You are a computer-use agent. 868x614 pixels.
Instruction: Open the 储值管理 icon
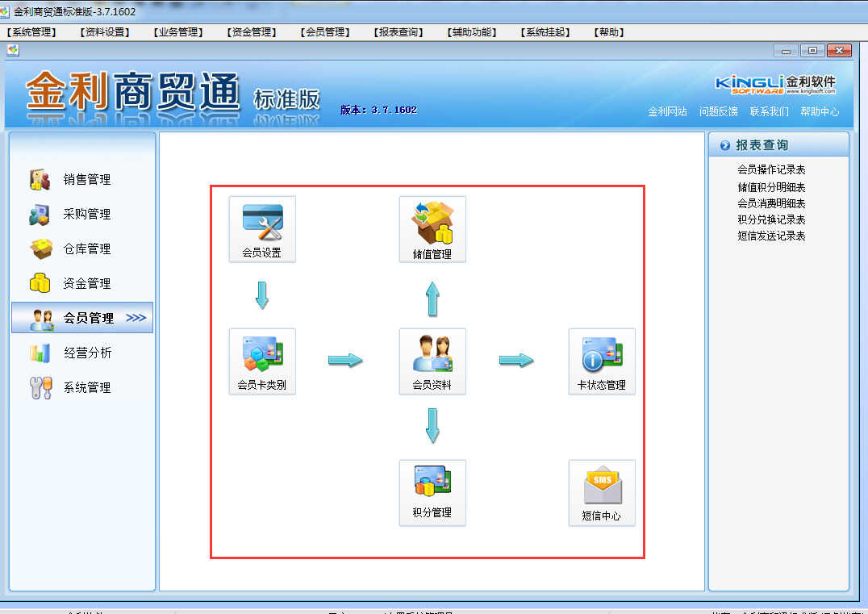point(432,229)
